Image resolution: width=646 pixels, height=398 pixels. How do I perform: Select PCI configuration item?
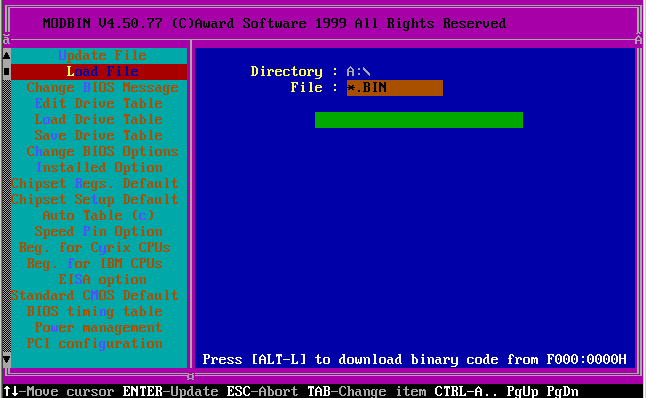click(94, 344)
